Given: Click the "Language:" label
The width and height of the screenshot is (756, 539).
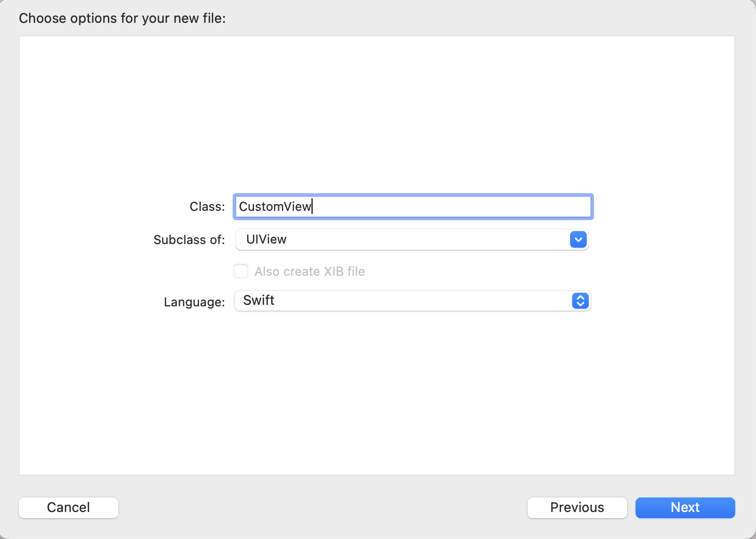Looking at the screenshot, I should click(194, 302).
